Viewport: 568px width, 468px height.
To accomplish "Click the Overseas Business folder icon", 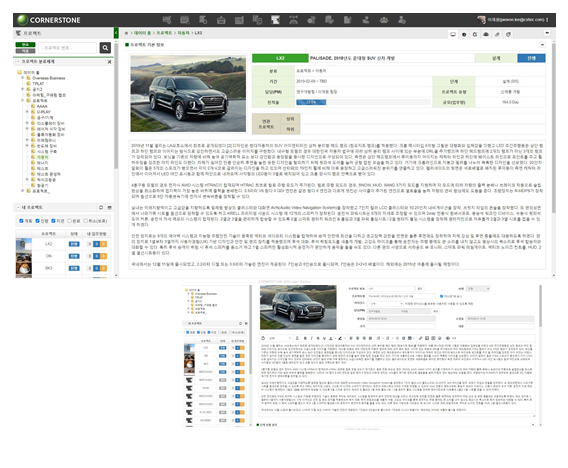I will [x=29, y=78].
